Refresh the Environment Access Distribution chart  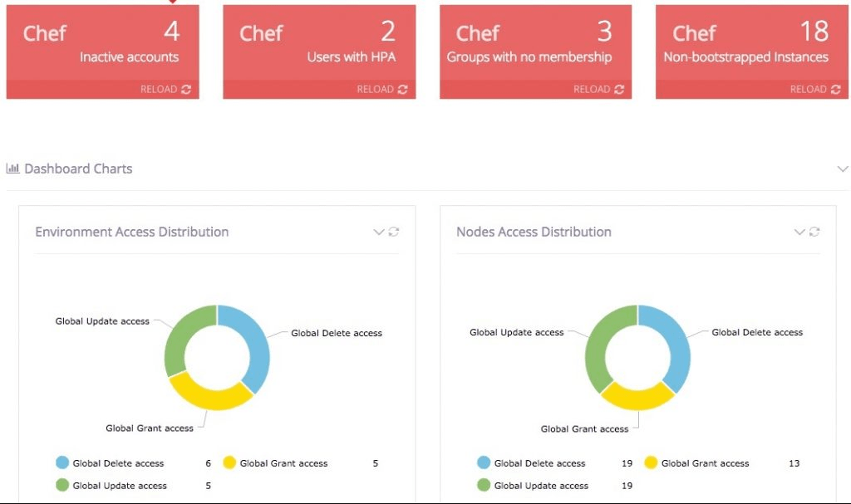tap(394, 232)
